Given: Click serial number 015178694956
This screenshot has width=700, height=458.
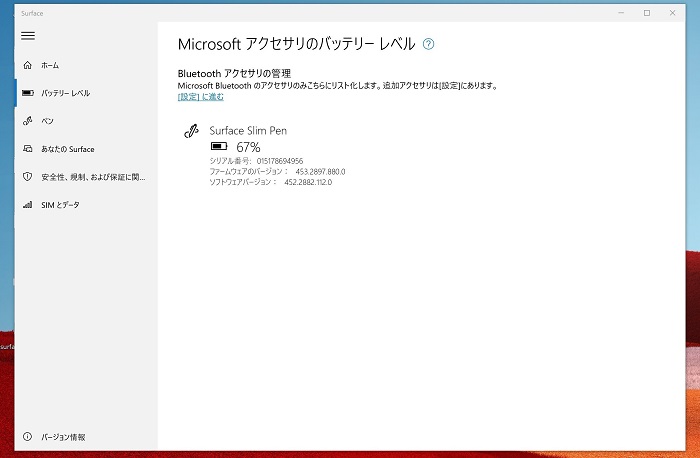Looking at the screenshot, I should click(x=280, y=161).
